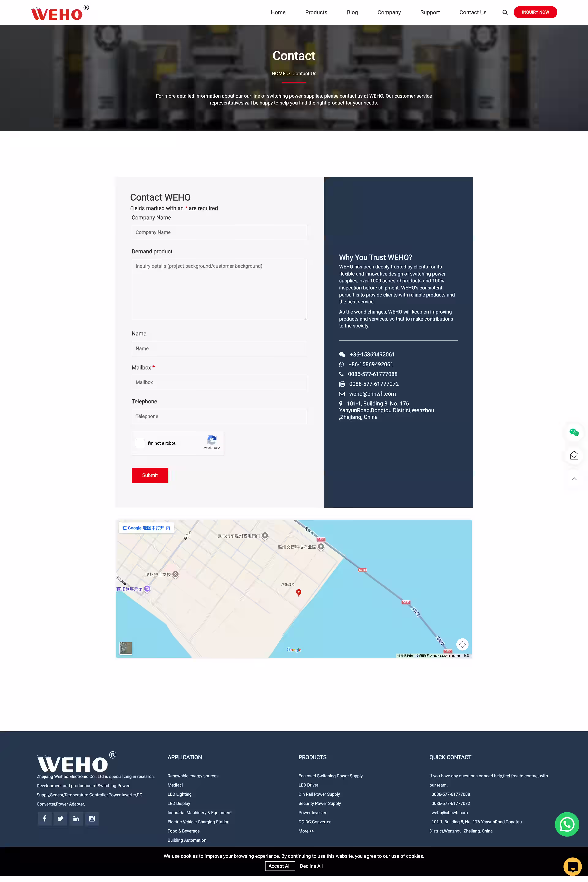Open the footer Facebook icon
Screen dimensions: 588x882
45,819
